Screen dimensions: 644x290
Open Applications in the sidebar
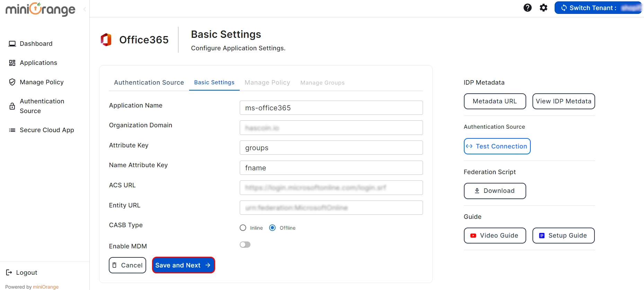click(38, 63)
